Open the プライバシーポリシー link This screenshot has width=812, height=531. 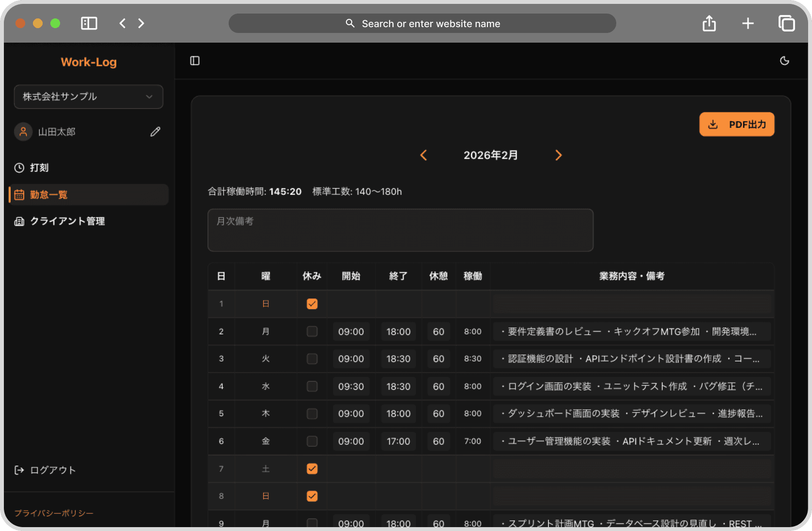[x=54, y=513]
